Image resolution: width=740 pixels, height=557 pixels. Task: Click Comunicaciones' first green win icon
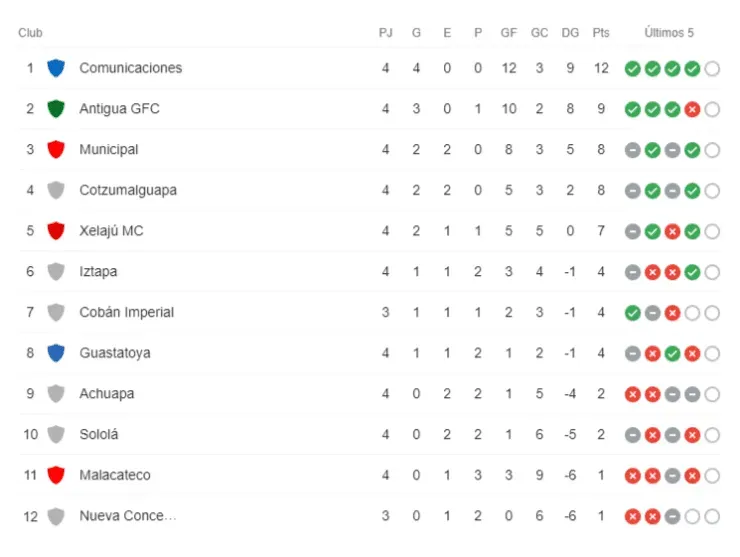[x=632, y=69]
